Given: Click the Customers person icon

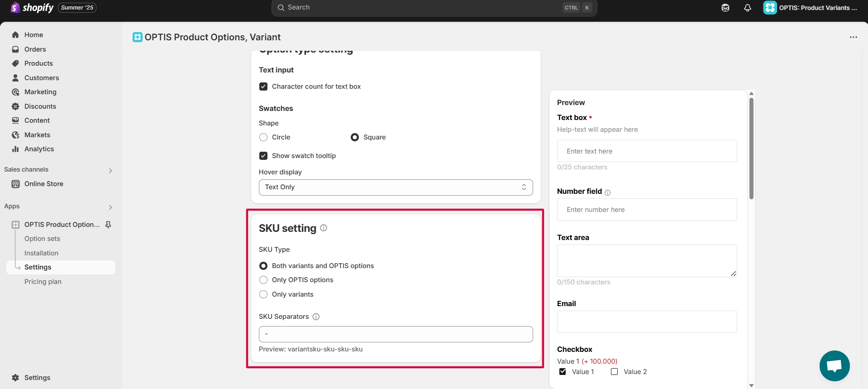Looking at the screenshot, I should point(15,78).
